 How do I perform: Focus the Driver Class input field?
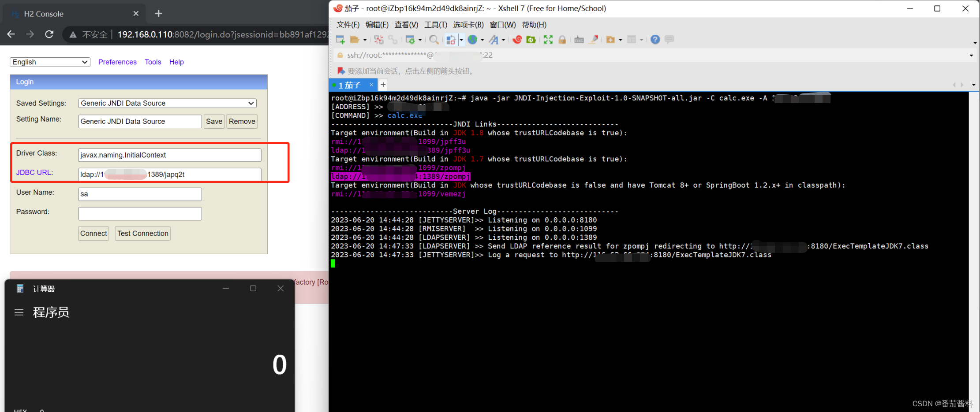pyautogui.click(x=170, y=155)
